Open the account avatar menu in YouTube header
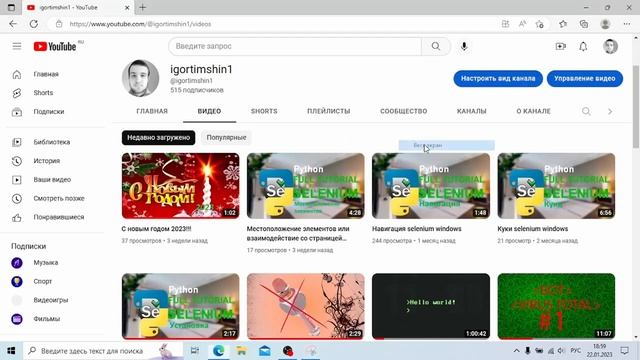 611,46
